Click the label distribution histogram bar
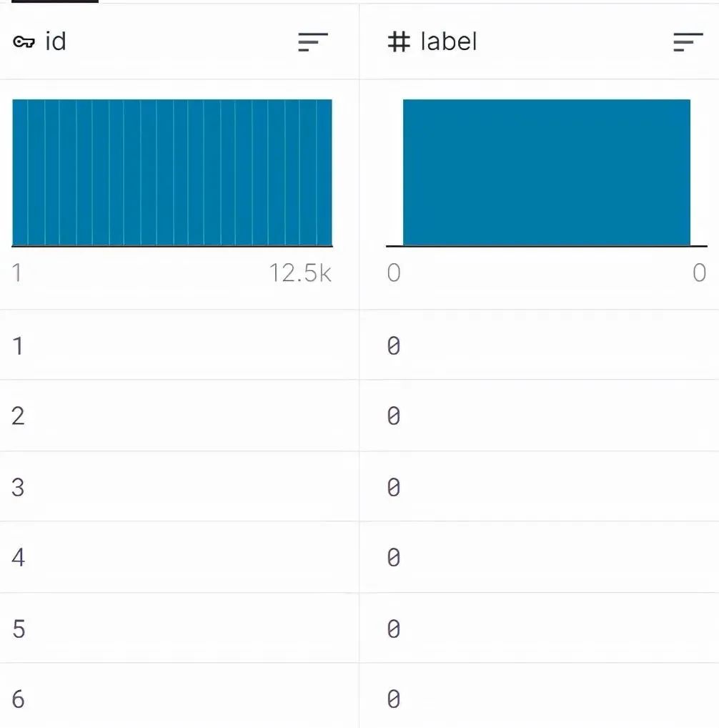Viewport: 719px width, 728px height. (547, 172)
